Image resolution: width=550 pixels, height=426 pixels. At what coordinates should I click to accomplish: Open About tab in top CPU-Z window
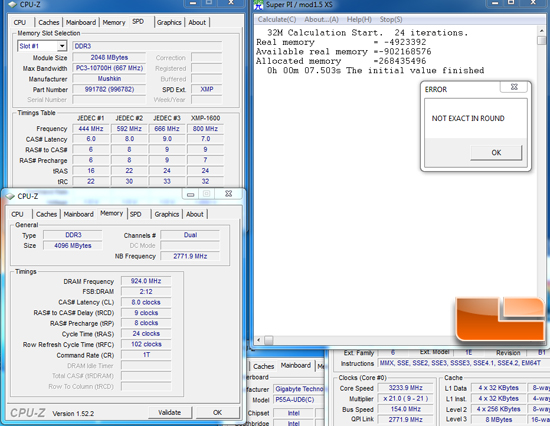(x=197, y=22)
